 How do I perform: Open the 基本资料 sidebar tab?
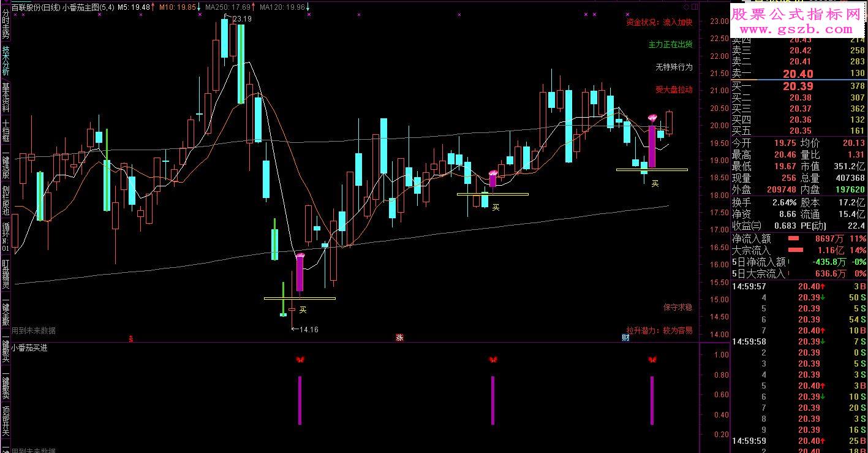pyautogui.click(x=6, y=98)
